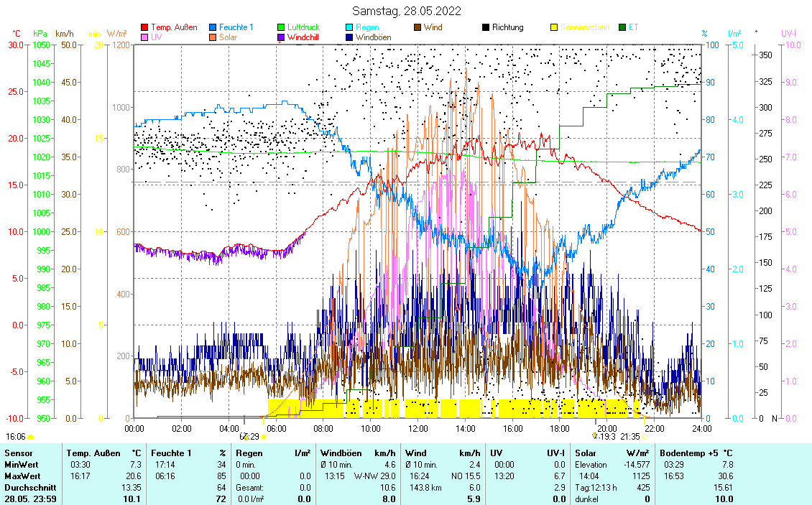Click the 'Feuchte 1' table column header

pos(172,453)
